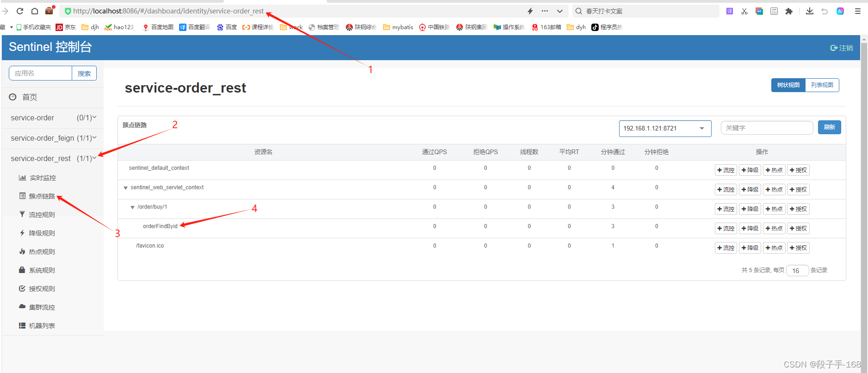Open the browser downloads icon

[x=810, y=11]
